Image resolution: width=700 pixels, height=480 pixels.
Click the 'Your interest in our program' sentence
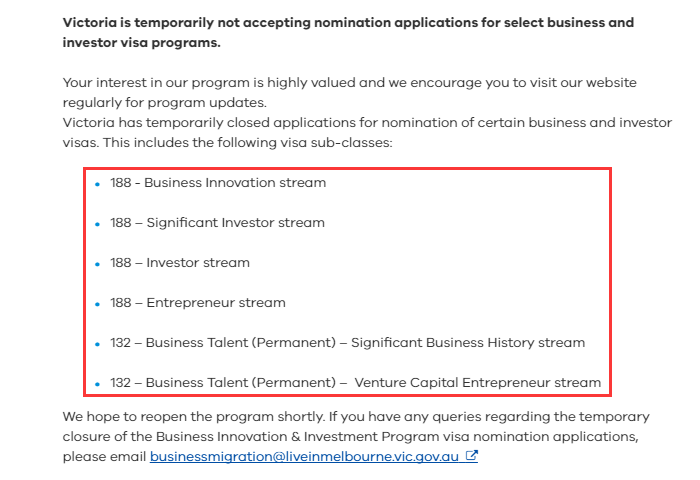(x=350, y=83)
